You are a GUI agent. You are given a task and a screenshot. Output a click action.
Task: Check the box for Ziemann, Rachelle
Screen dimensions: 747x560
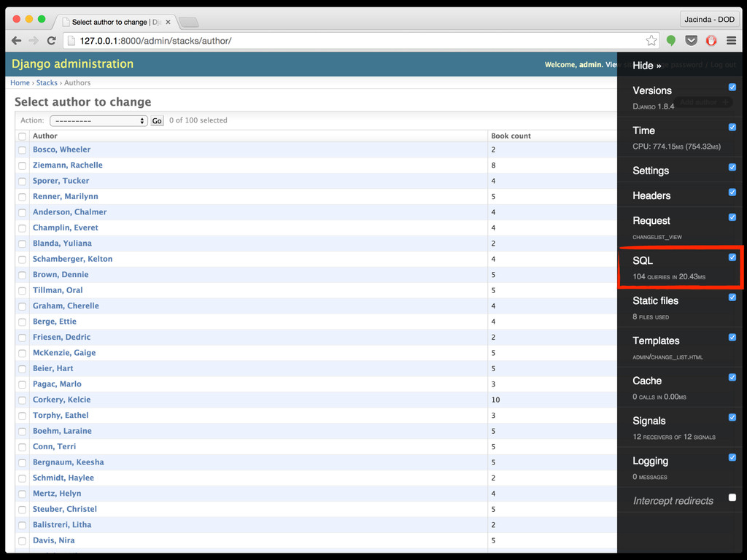pyautogui.click(x=23, y=166)
